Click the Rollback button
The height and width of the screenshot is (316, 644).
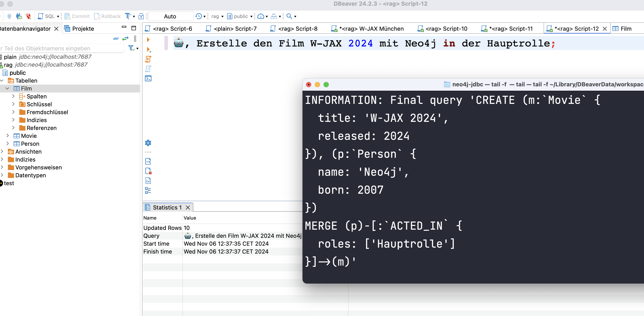click(x=107, y=16)
